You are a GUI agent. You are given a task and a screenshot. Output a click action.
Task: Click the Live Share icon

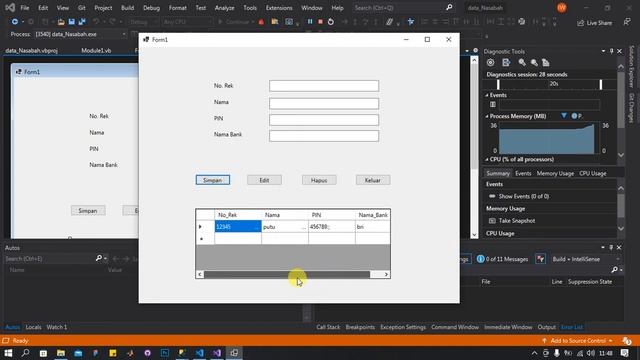coord(581,23)
